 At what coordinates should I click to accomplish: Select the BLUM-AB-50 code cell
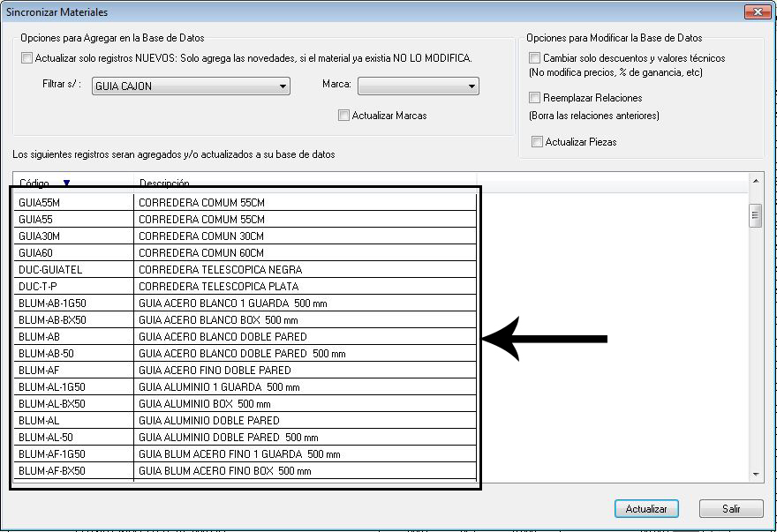[73, 354]
